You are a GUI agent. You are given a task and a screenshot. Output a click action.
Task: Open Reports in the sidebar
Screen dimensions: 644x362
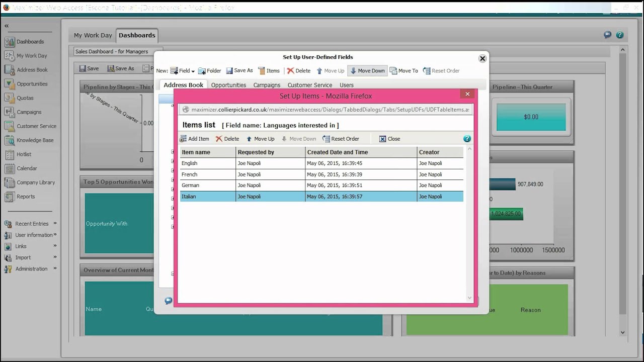pyautogui.click(x=20, y=197)
